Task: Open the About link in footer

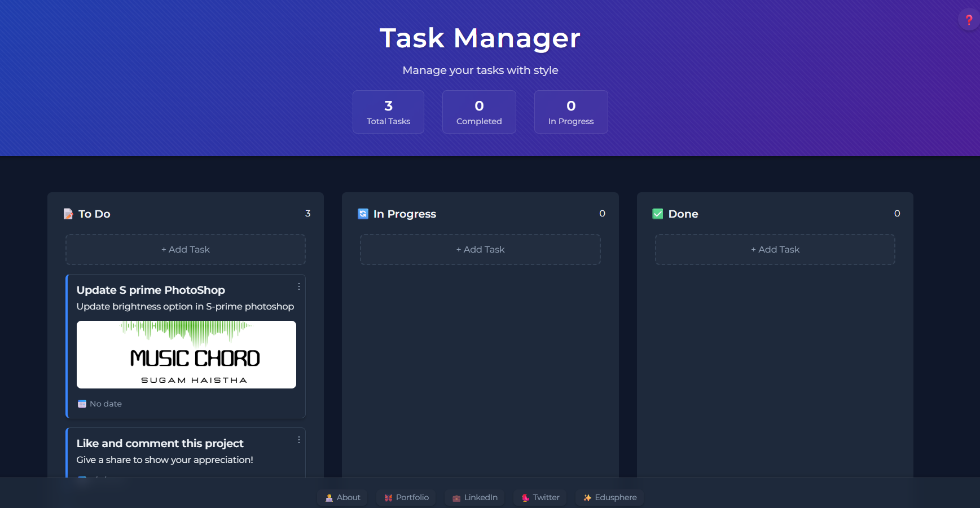Action: (x=342, y=497)
